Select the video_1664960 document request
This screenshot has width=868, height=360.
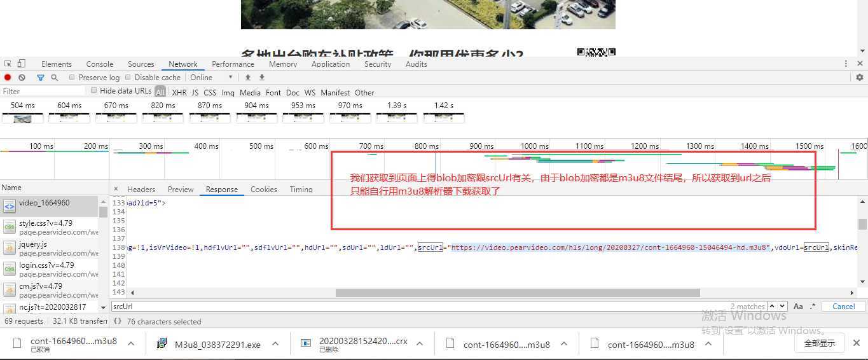[50, 206]
